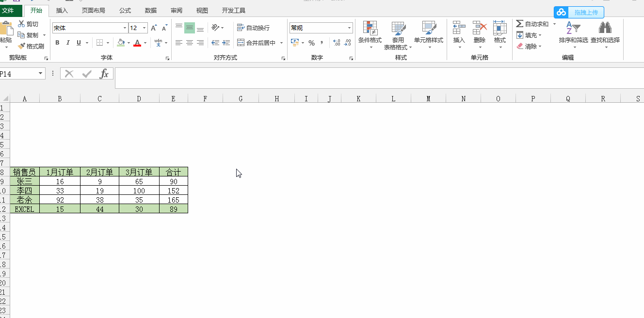Align text left
Image resolution: width=644 pixels, height=318 pixels.
pos(179,43)
